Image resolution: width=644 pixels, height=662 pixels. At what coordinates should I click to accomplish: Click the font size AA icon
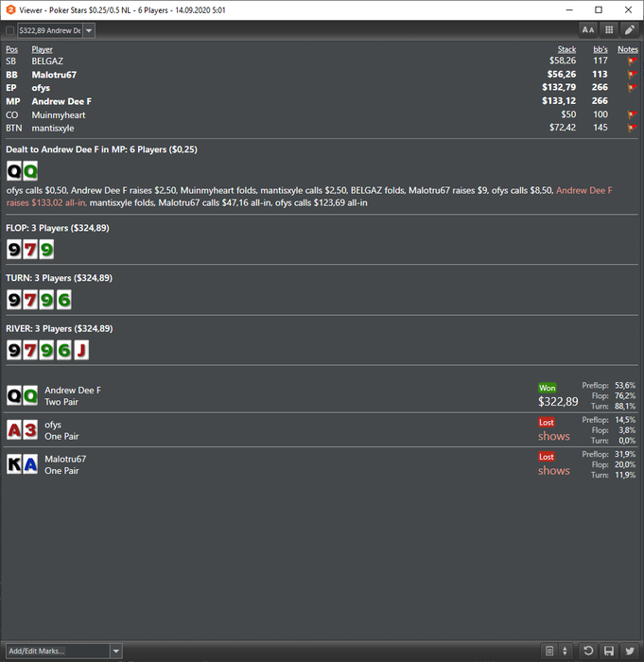588,30
